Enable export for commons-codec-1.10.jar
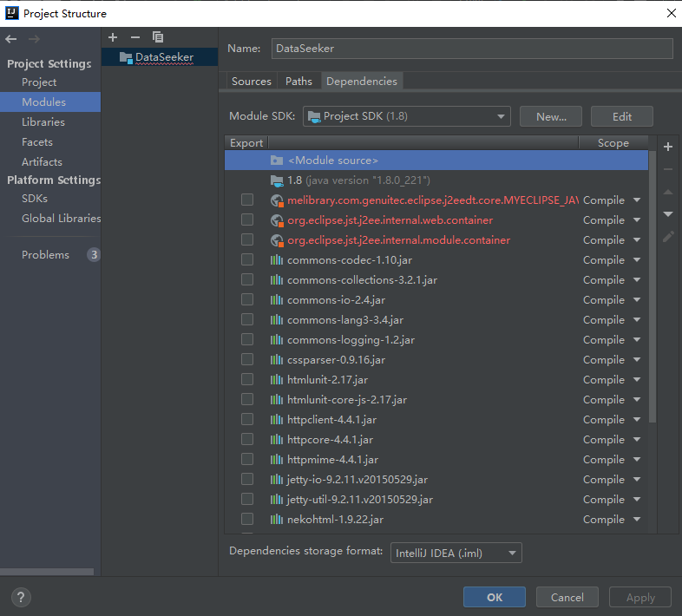The image size is (682, 616). 247,259
